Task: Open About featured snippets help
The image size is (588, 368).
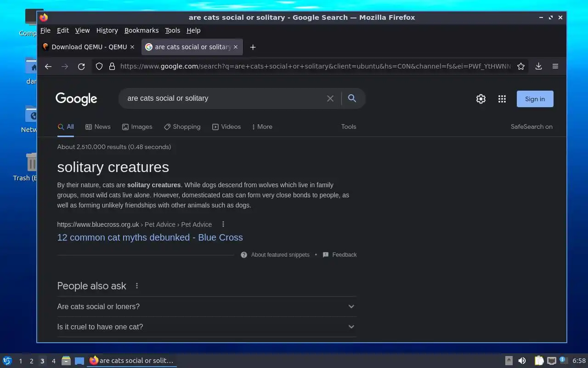Action: (275, 255)
